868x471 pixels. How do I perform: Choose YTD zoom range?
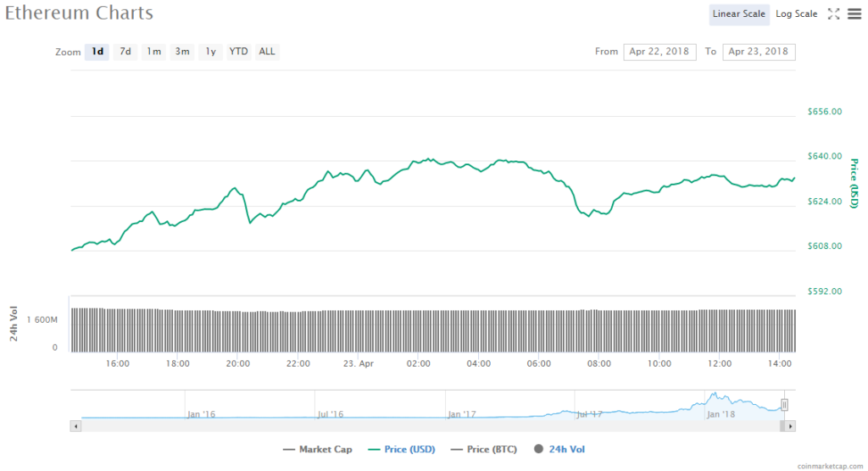[239, 52]
